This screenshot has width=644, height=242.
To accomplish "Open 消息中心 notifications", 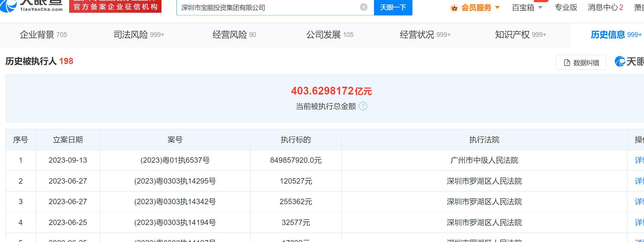I will [x=605, y=7].
